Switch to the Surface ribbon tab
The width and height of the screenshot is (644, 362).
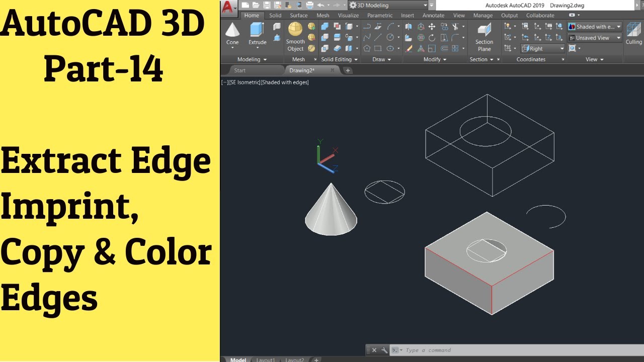[299, 16]
